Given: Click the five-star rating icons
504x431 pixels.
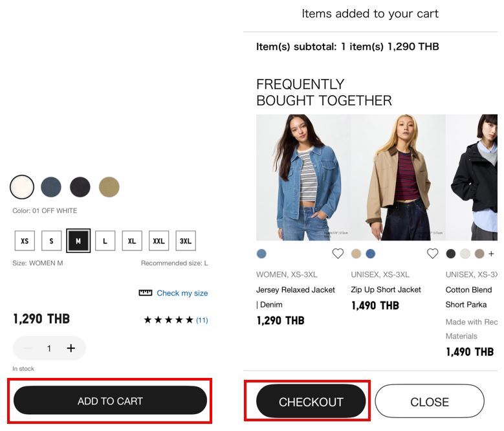Looking at the screenshot, I should tap(168, 320).
